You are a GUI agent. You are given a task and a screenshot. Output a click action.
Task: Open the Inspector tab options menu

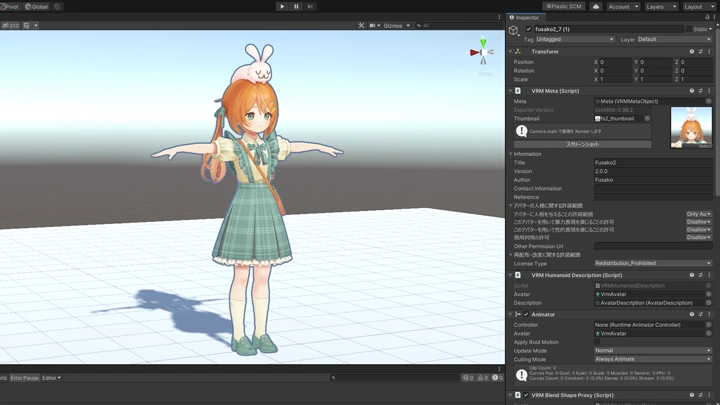pyautogui.click(x=714, y=17)
